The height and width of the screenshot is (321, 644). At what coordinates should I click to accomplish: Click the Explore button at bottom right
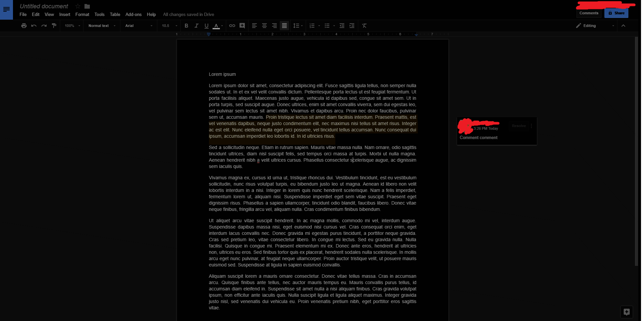[627, 312]
